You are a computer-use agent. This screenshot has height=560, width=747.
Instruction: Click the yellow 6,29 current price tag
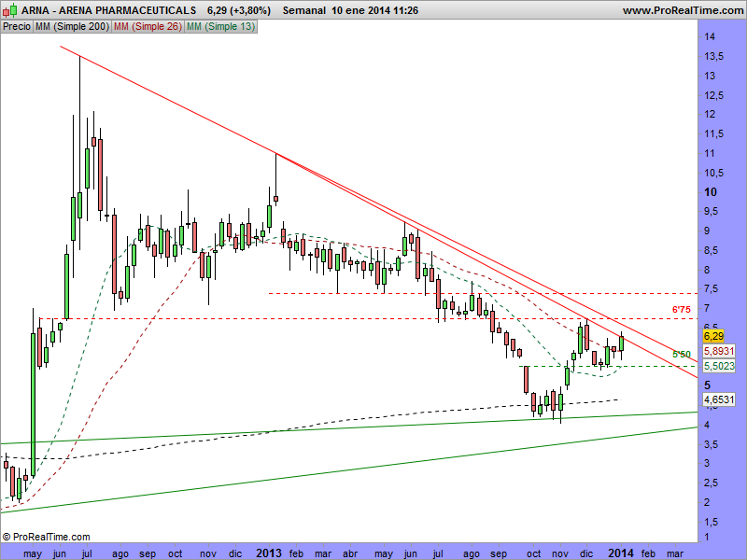[x=713, y=336]
